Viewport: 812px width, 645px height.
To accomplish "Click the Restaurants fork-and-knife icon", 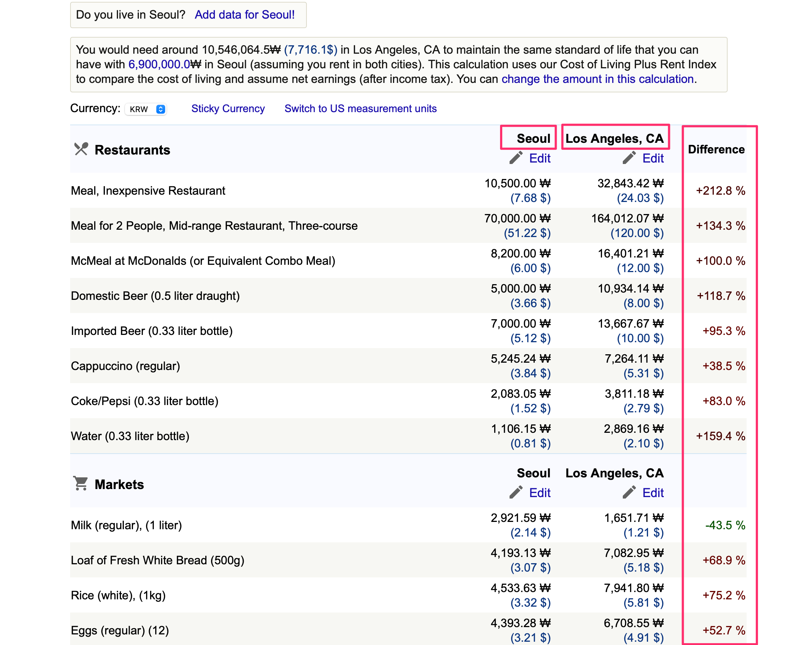I will [81, 149].
